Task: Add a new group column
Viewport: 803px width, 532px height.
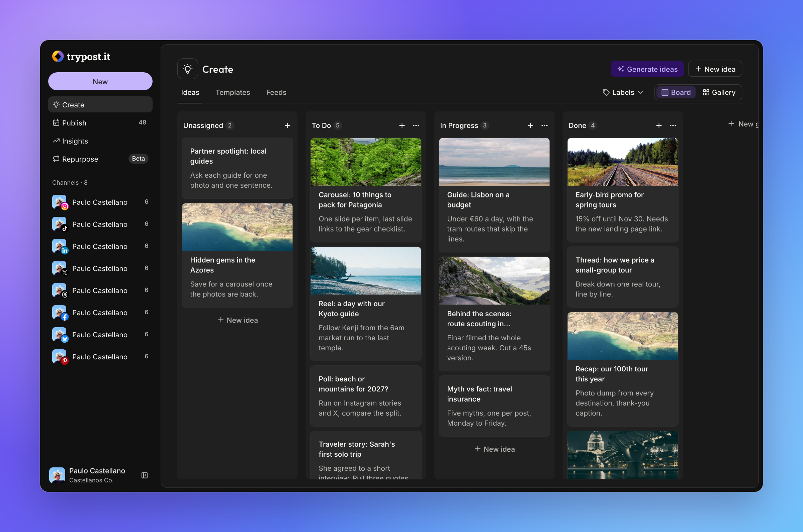Action: [743, 124]
